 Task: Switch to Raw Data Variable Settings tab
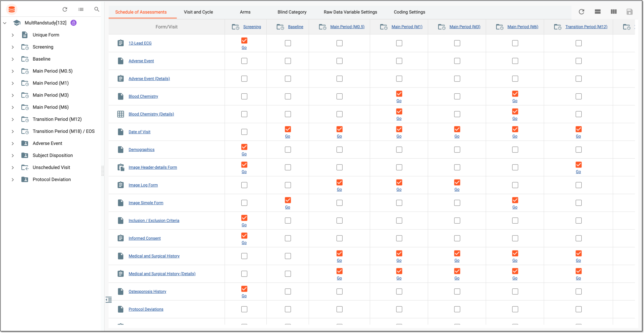point(350,12)
